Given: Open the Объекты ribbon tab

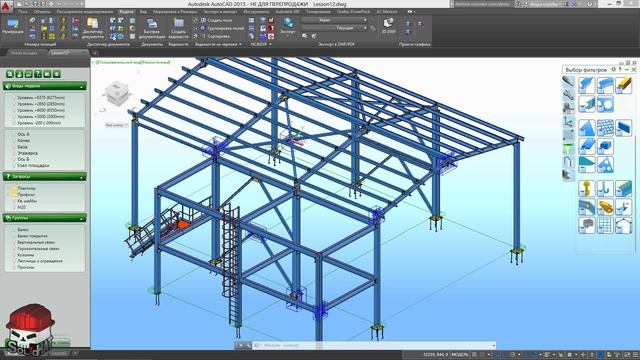Looking at the screenshot, I should tap(42, 12).
